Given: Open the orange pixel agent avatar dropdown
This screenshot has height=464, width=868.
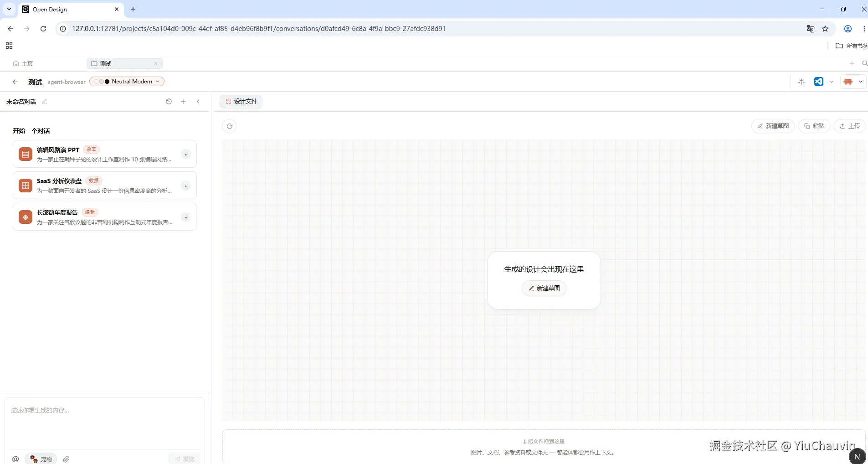Looking at the screenshot, I should (853, 82).
